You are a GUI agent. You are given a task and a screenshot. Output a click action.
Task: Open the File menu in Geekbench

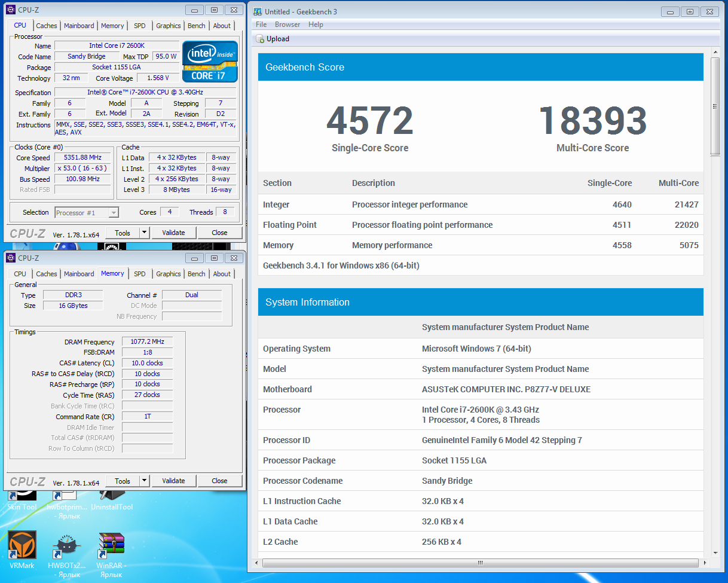point(261,25)
